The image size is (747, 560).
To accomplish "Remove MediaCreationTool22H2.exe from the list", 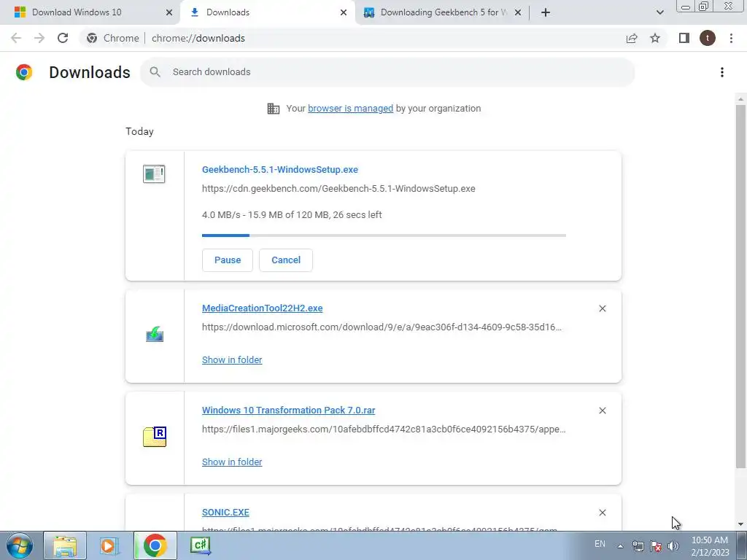I will pos(602,308).
